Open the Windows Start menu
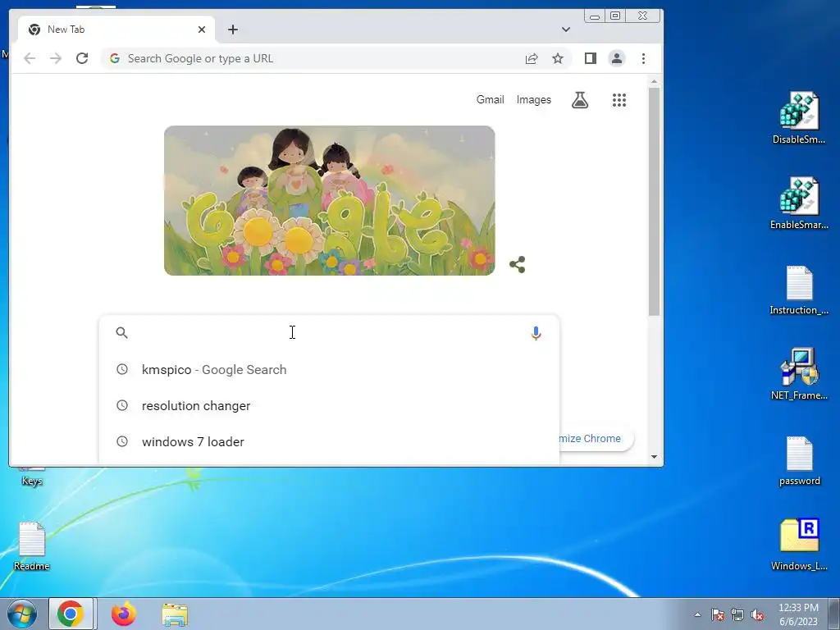840x630 pixels. point(21,614)
